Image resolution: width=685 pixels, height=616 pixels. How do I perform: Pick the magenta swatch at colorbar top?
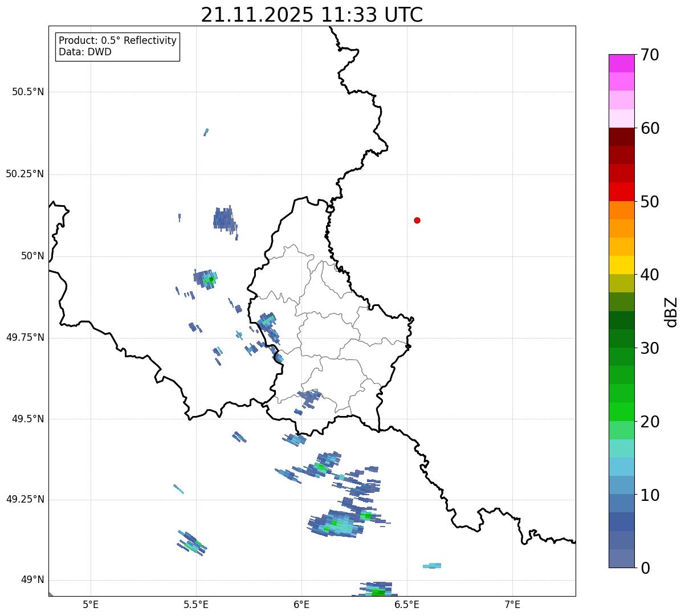621,63
